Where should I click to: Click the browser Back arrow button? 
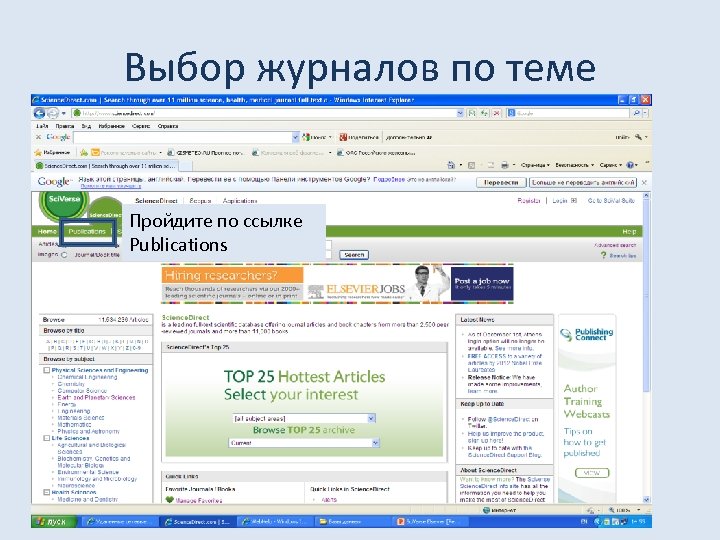39,113
